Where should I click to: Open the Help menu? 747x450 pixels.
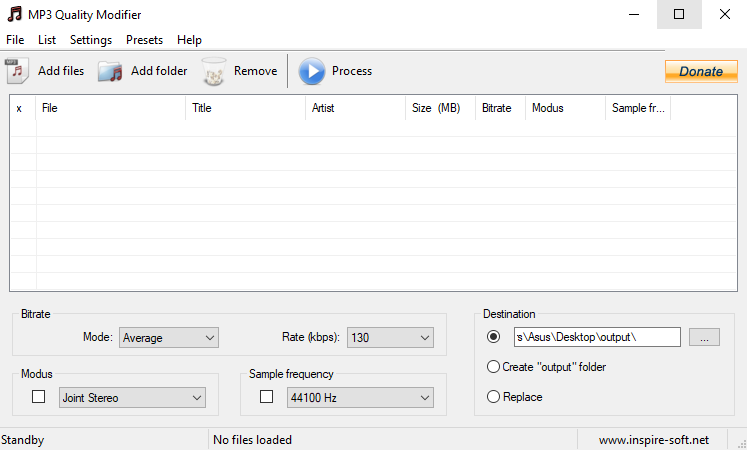189,40
